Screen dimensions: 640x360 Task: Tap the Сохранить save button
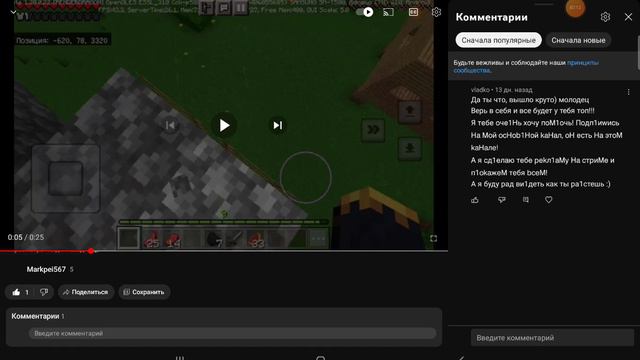tap(144, 292)
